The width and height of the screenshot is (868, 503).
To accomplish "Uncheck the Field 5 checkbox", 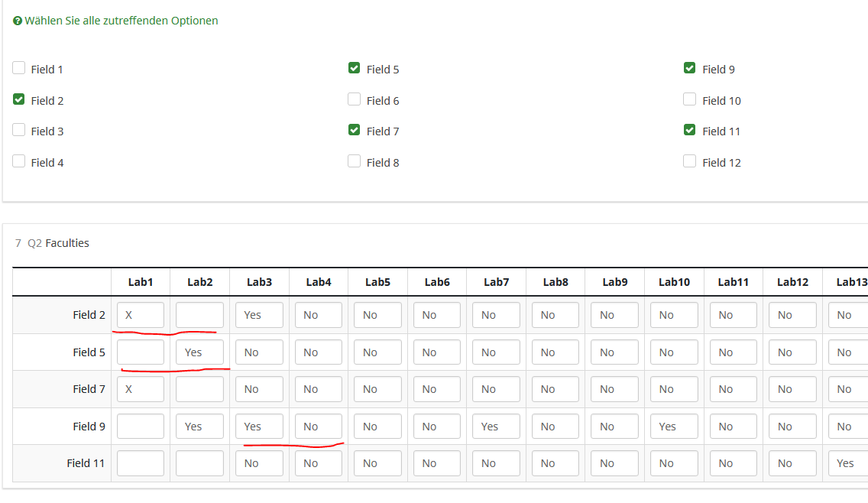I will point(354,68).
